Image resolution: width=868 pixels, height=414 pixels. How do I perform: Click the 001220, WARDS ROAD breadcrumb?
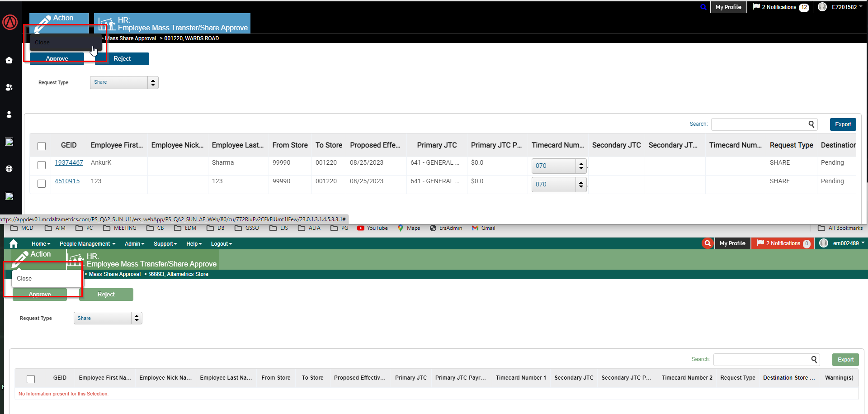(192, 38)
